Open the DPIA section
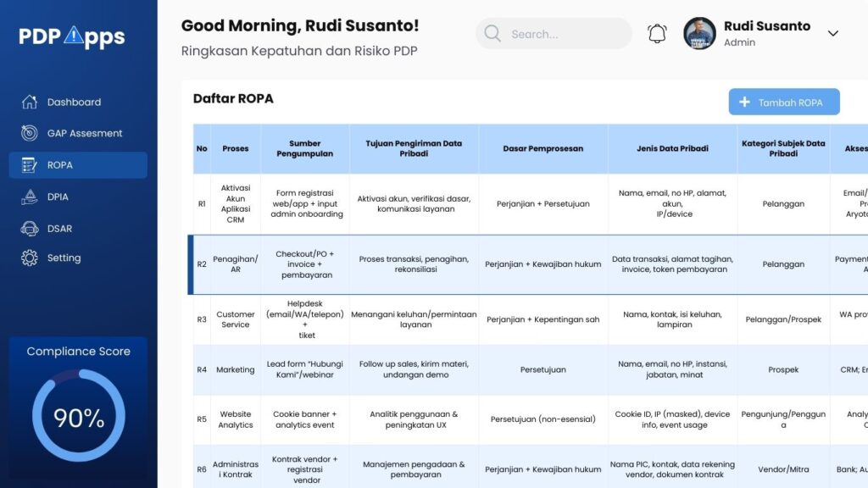 (29, 197)
